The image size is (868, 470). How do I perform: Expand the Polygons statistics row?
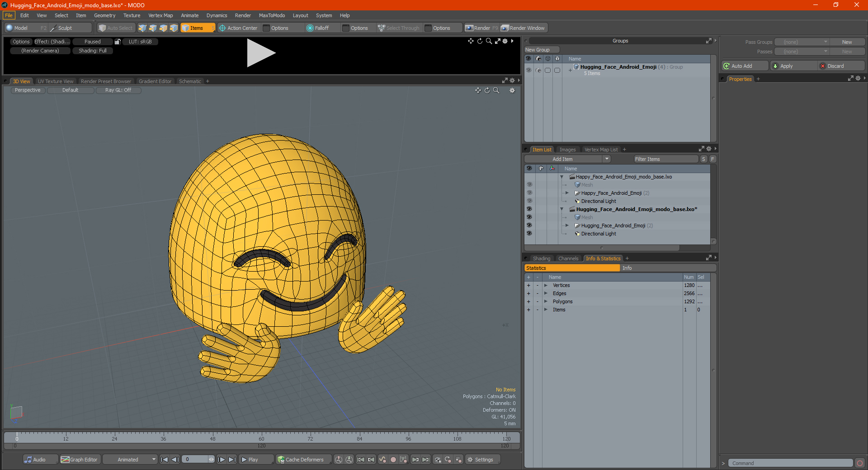546,301
